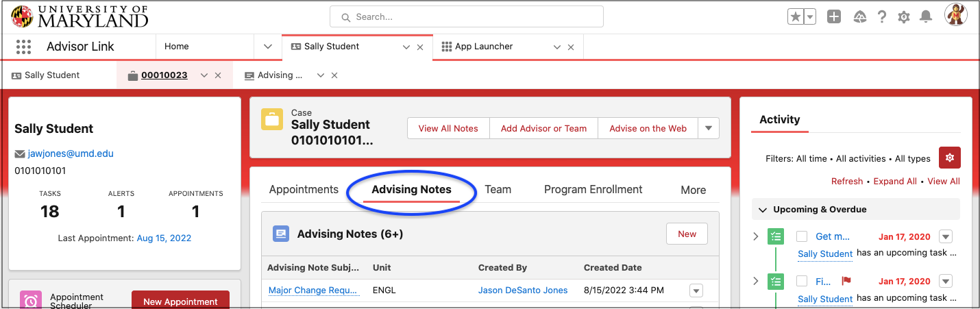Open 00010023 subtab chevron menu
The height and width of the screenshot is (309, 980).
pos(204,75)
